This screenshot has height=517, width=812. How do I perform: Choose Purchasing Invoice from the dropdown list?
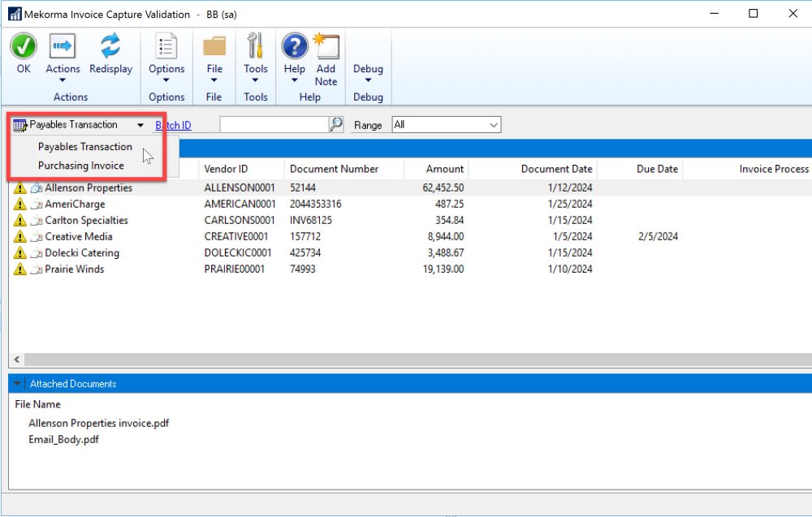click(x=80, y=166)
